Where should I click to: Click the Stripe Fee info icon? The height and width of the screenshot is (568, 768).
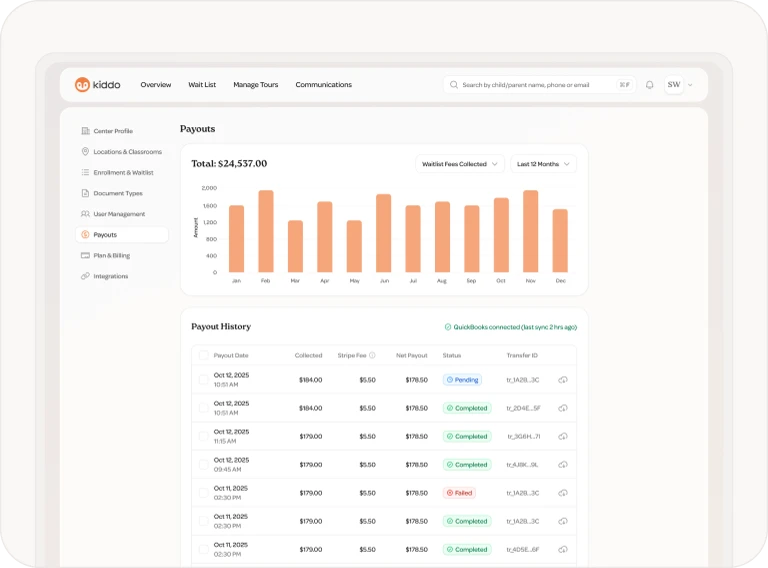click(372, 355)
